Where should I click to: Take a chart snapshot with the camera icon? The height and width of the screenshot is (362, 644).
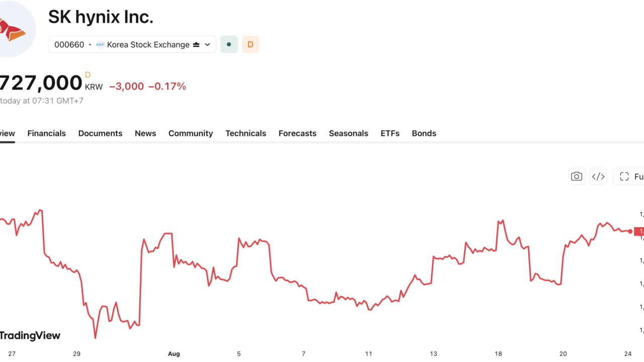click(x=577, y=176)
